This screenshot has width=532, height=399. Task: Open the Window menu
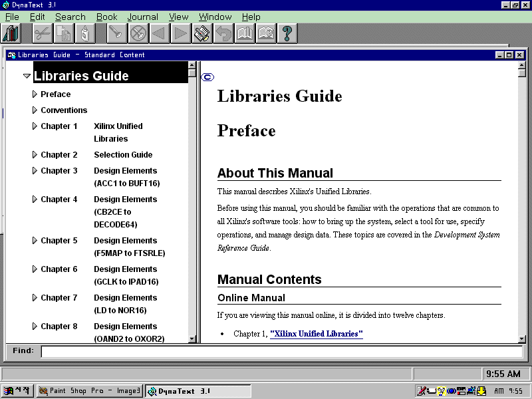[x=215, y=17]
